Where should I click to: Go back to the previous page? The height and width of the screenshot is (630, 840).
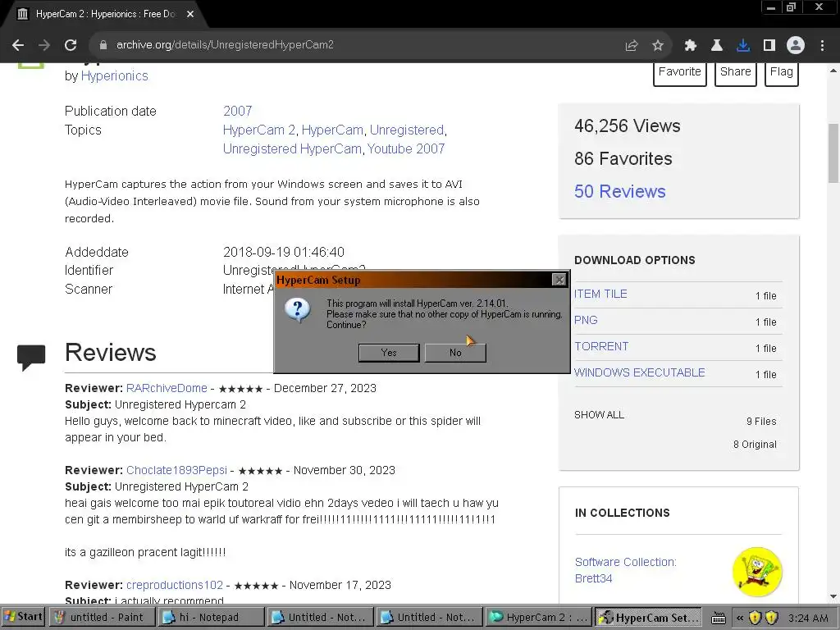point(18,45)
